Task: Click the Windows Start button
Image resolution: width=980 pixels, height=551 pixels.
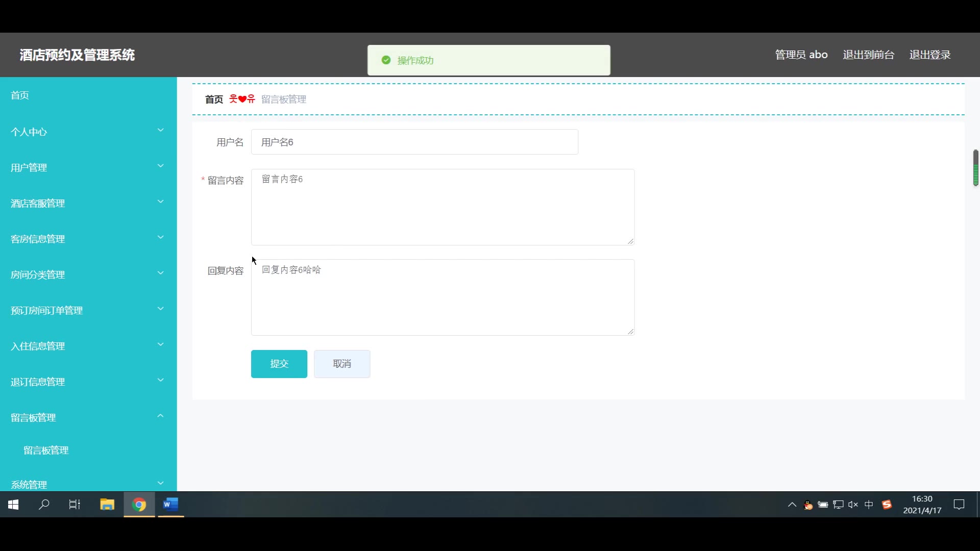Action: (x=14, y=505)
